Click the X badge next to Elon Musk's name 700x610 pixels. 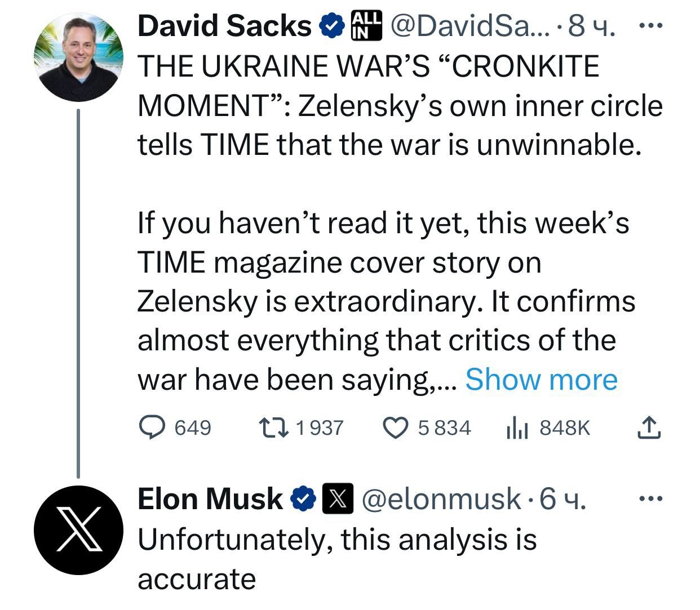(x=337, y=498)
